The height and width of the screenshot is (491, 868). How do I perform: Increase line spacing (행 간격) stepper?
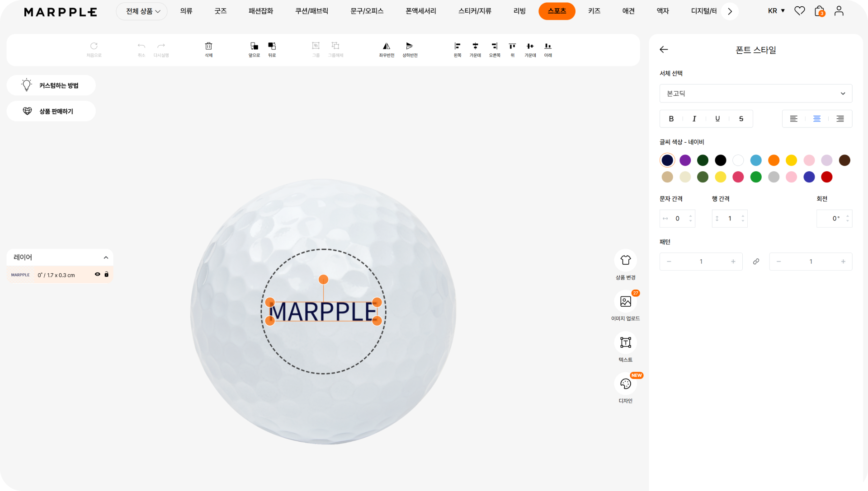tap(743, 216)
